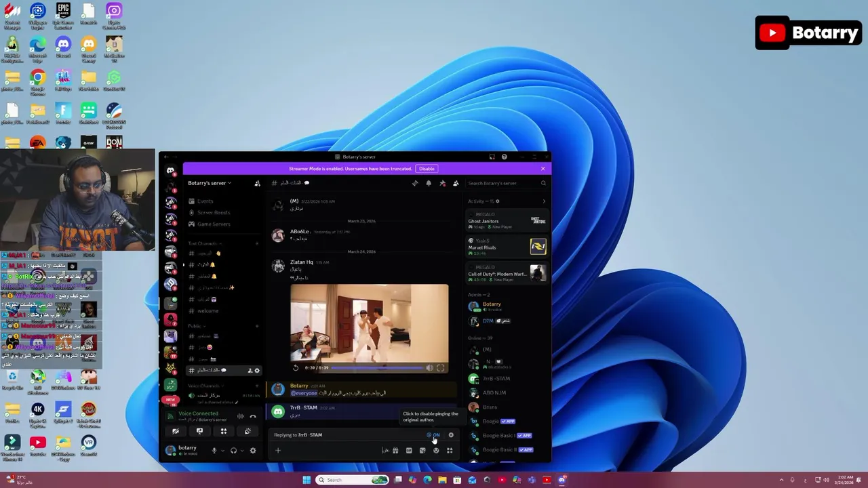Toggle microphone mute in user panel
Viewport: 868px width, 488px height.
214,450
